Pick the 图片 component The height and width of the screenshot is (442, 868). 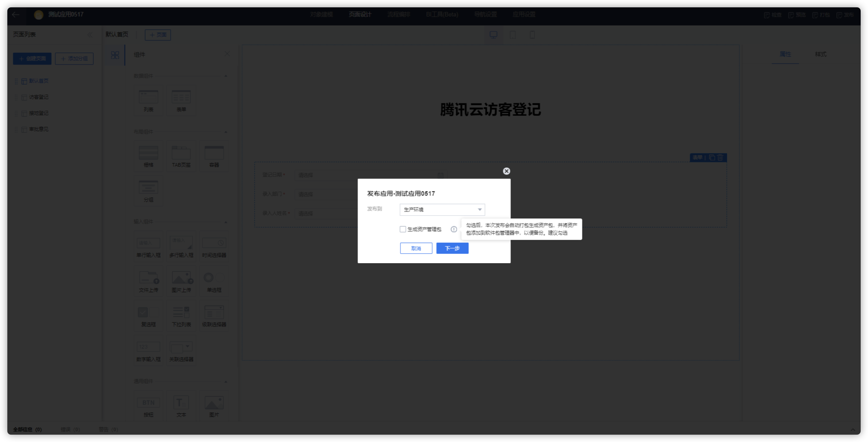pos(214,406)
